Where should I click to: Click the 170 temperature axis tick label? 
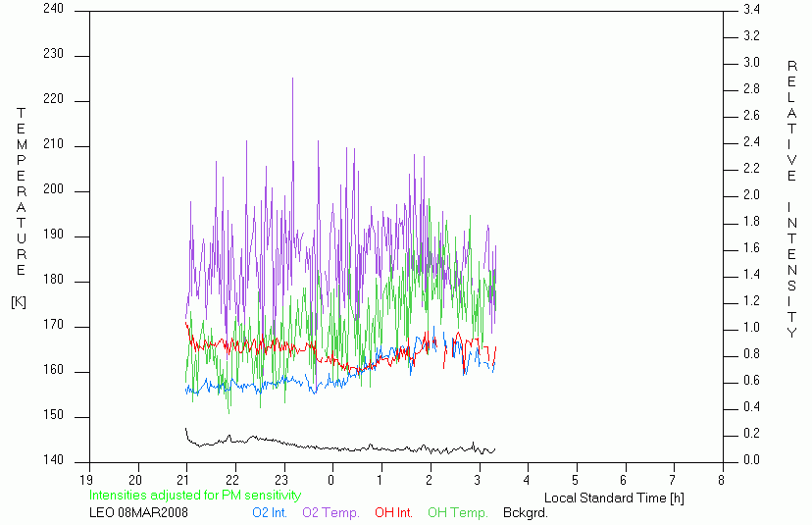click(x=53, y=325)
